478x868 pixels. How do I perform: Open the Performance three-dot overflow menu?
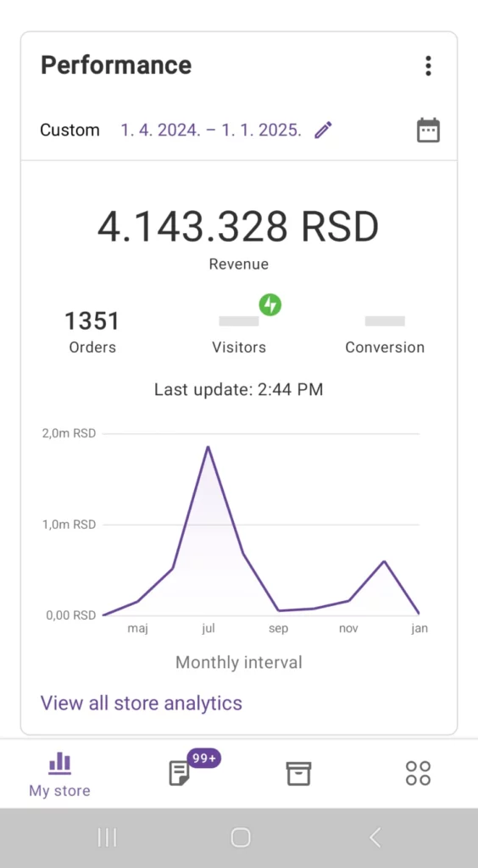coord(428,66)
